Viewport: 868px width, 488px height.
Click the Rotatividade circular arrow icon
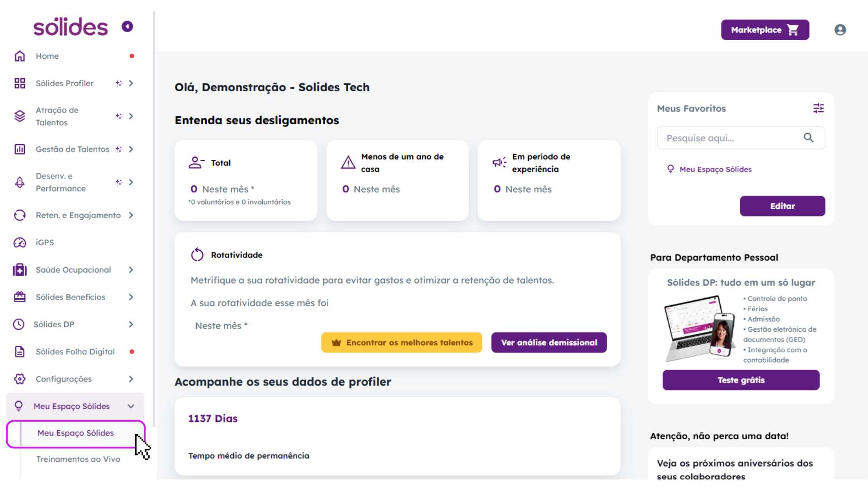pyautogui.click(x=197, y=255)
